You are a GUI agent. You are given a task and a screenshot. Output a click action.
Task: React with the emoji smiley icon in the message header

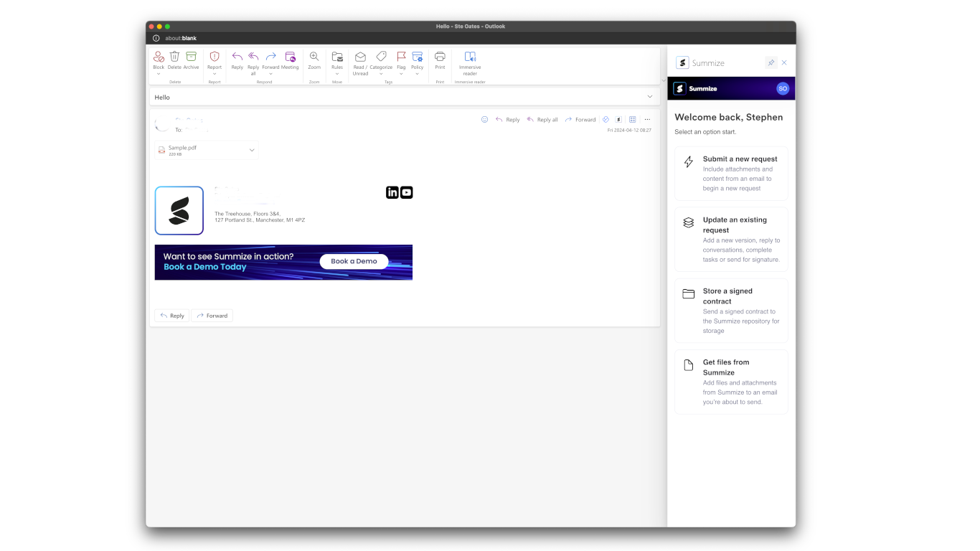[484, 120]
